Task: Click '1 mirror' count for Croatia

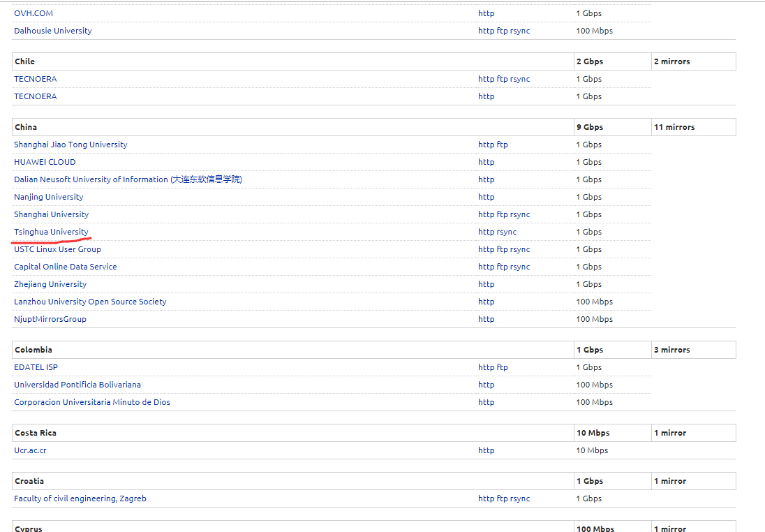Action: [670, 481]
